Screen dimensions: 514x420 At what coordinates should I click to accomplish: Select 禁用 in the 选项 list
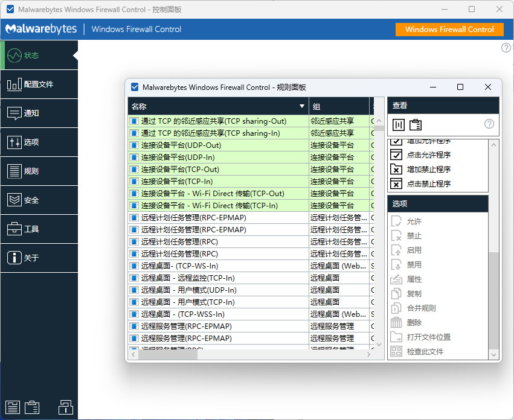[x=414, y=264]
